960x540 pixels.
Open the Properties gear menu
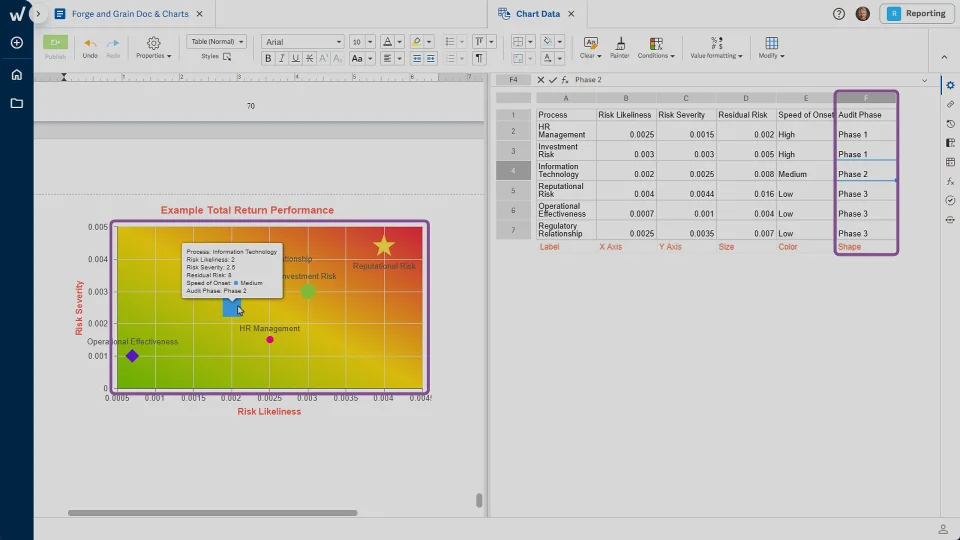click(153, 47)
